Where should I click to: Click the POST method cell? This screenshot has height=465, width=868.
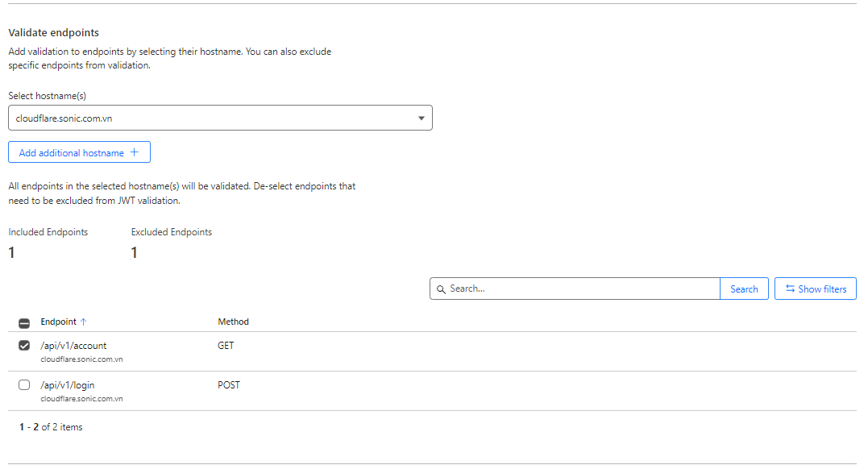pyautogui.click(x=229, y=385)
